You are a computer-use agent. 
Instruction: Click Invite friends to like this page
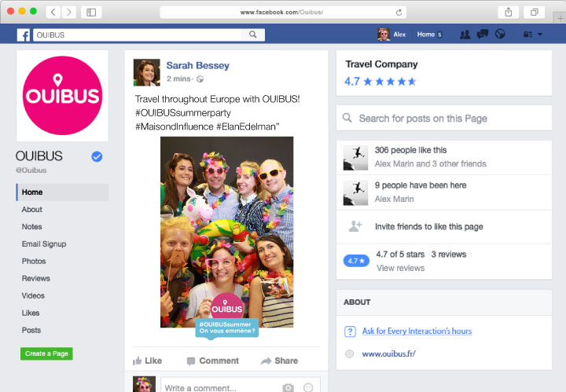tap(429, 227)
